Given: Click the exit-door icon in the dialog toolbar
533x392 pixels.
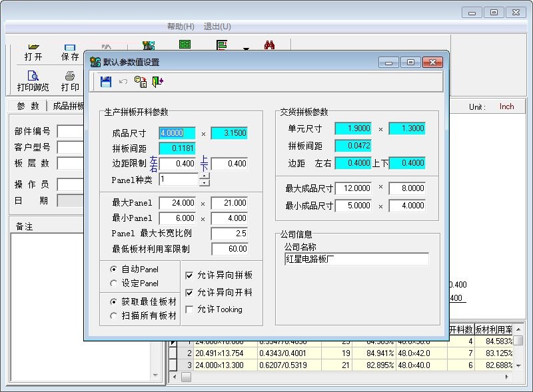Looking at the screenshot, I should point(159,81).
